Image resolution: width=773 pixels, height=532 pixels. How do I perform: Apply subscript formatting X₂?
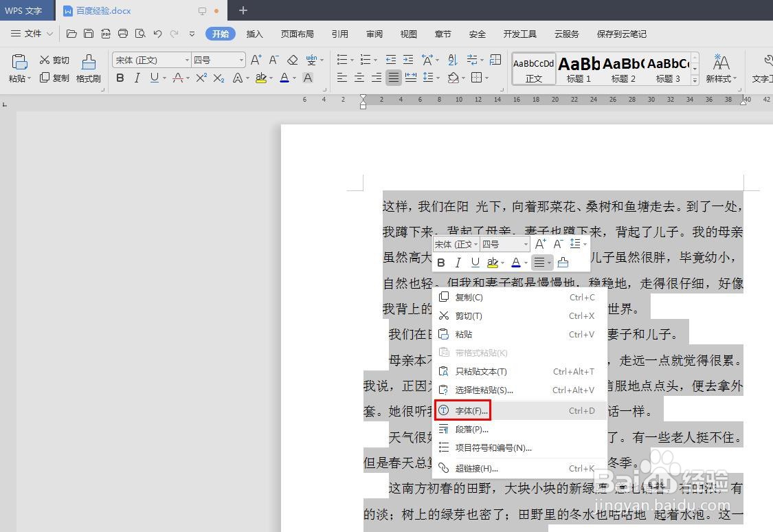point(218,78)
